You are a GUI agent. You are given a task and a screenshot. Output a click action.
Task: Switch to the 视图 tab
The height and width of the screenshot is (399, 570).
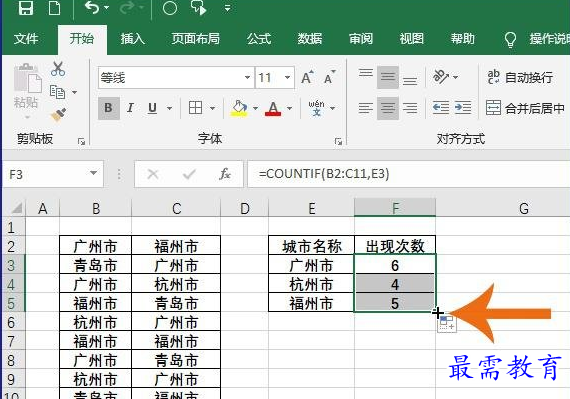point(412,39)
